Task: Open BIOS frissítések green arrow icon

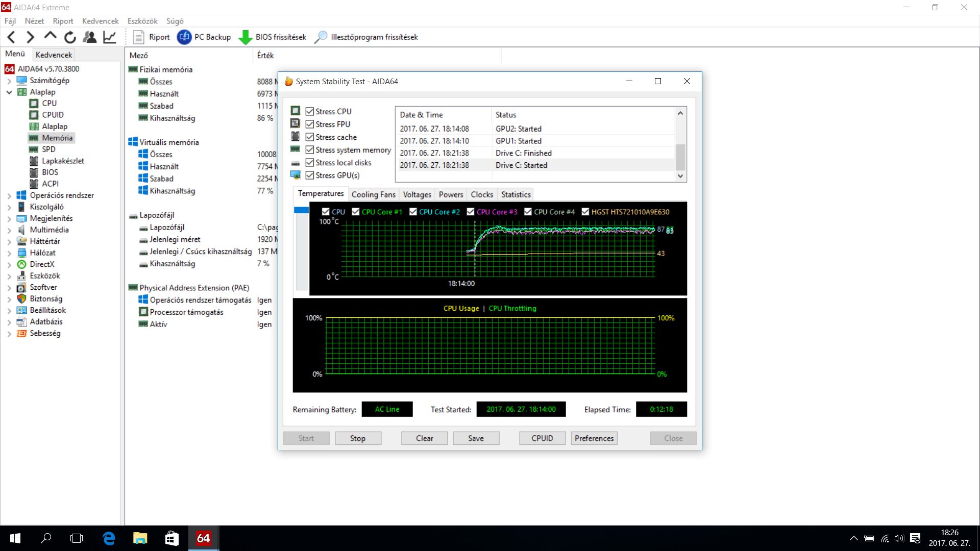Action: point(246,37)
